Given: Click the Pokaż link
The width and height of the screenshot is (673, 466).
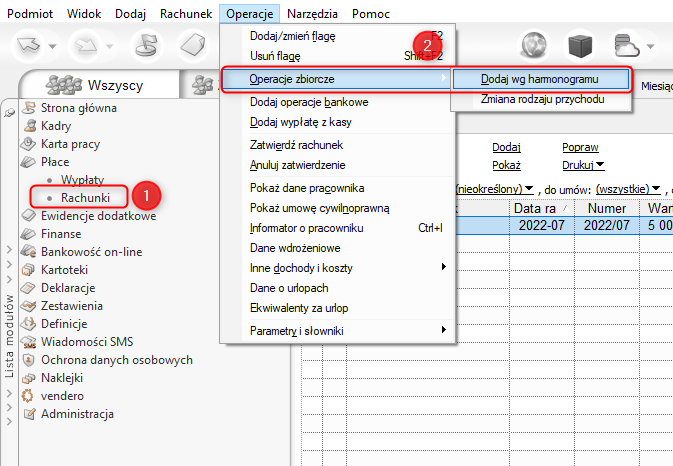Looking at the screenshot, I should pos(506,165).
